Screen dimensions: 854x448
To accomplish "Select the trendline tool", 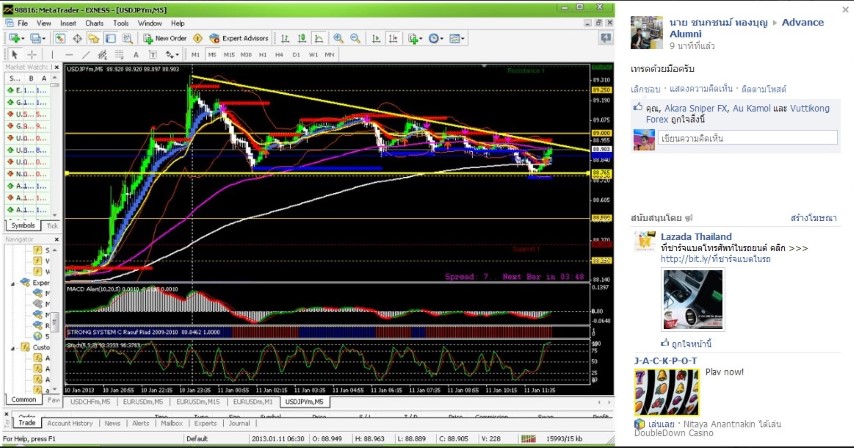I will click(x=86, y=54).
